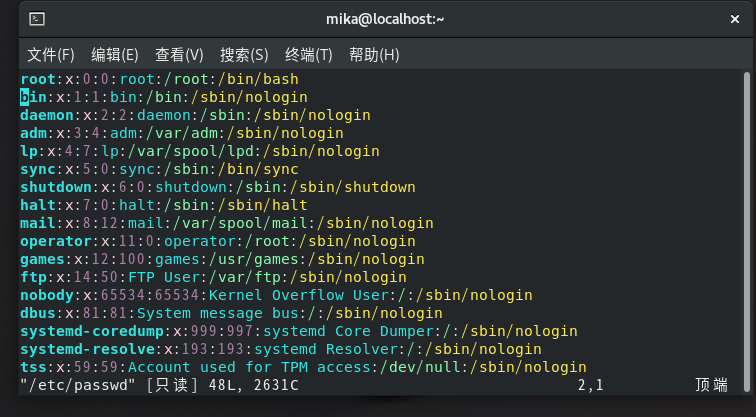Click tss username on last line
Viewport: 756px width, 417px height.
[x=34, y=367]
